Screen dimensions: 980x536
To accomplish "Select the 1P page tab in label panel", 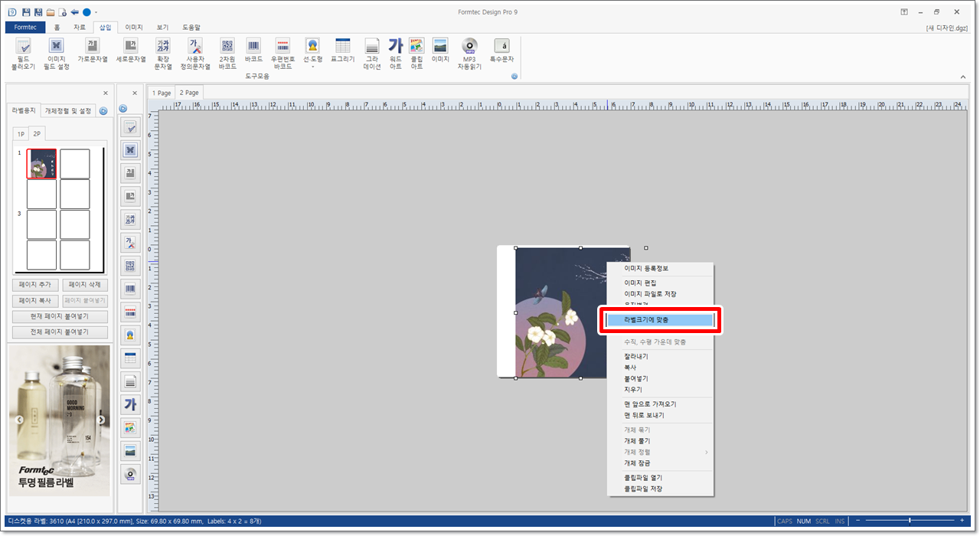I will [21, 134].
